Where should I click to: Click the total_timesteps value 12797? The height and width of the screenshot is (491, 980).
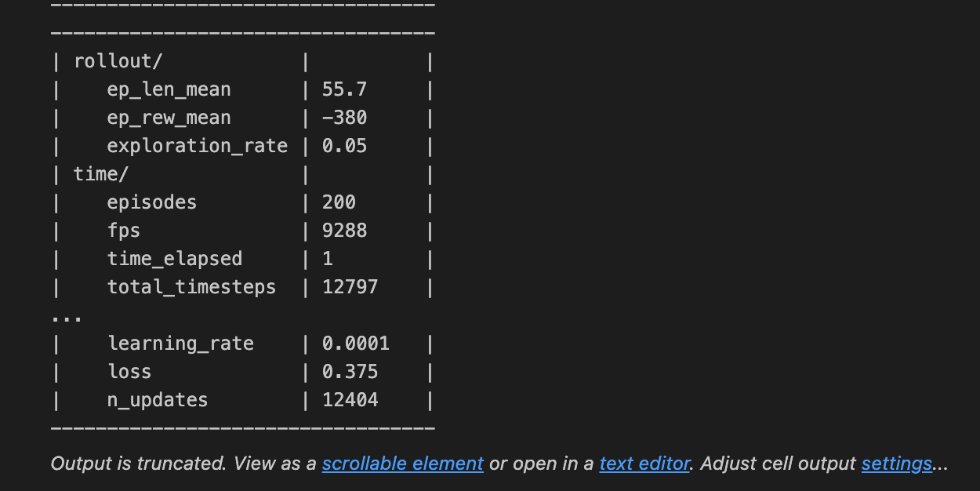click(x=350, y=287)
